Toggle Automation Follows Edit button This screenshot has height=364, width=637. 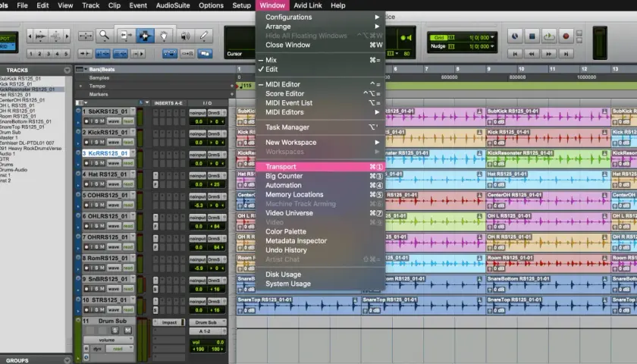169,53
